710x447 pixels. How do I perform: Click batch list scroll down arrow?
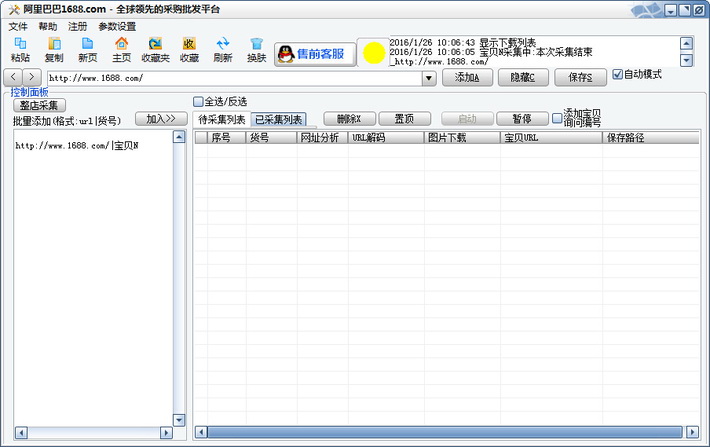click(x=179, y=420)
